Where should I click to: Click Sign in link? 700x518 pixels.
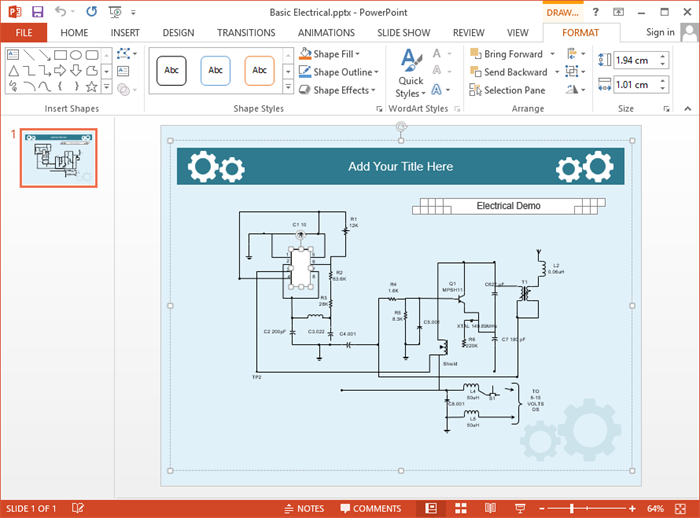[659, 32]
